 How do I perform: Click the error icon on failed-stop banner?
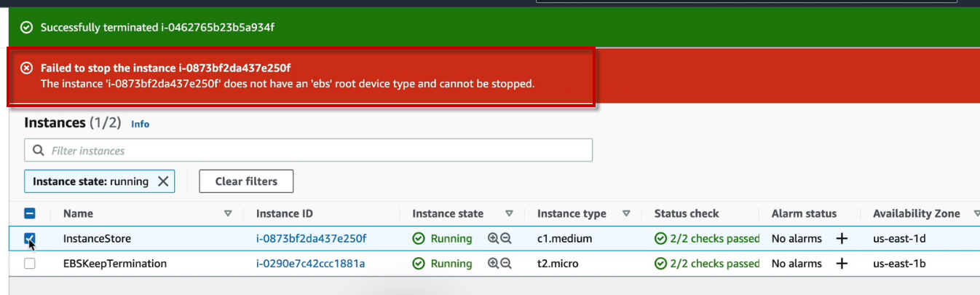[x=26, y=68]
